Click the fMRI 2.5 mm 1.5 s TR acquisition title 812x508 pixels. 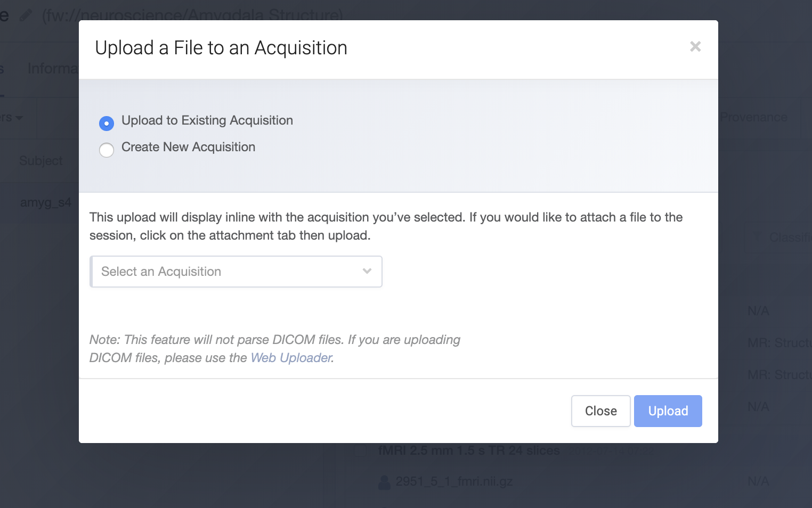tap(469, 450)
